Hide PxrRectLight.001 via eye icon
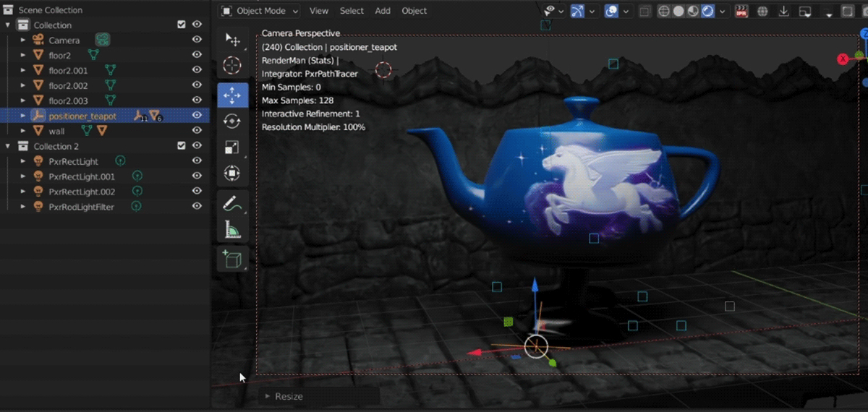Screen dimensions: 868x412 point(197,176)
